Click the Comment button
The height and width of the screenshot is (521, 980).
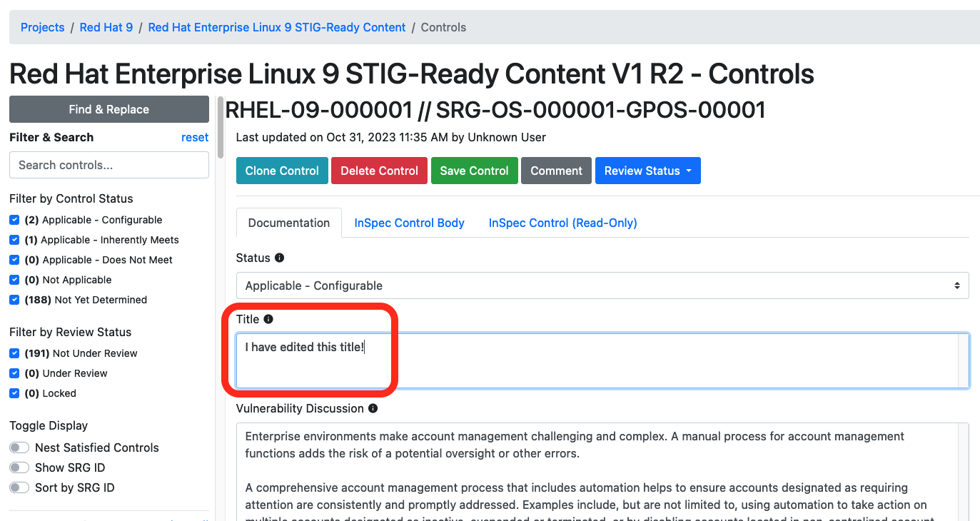pos(557,171)
